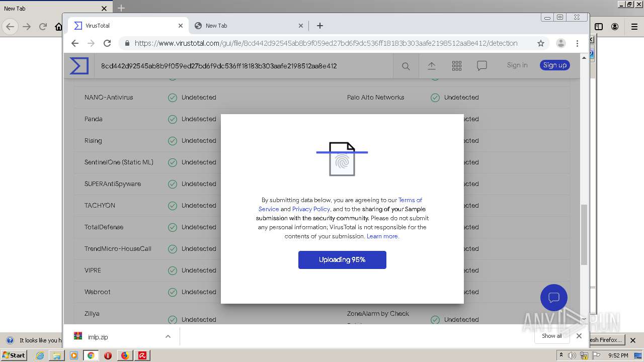Reload the page in Firefox window

point(43,27)
